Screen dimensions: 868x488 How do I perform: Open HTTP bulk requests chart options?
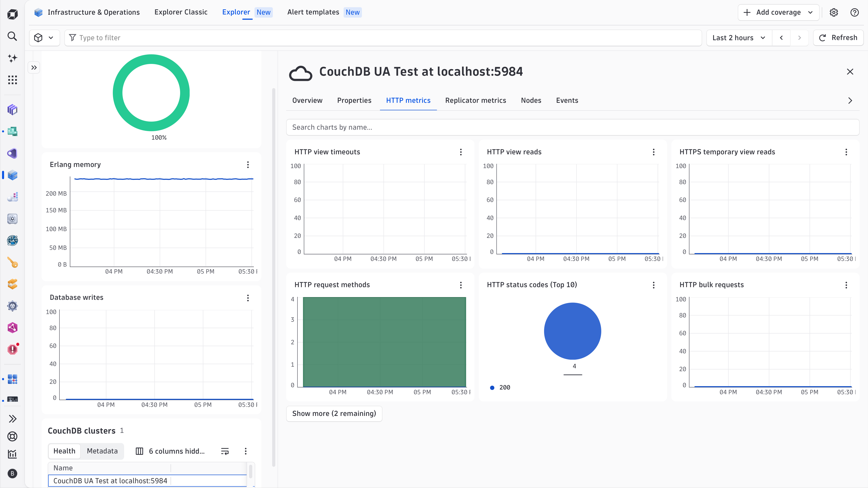tap(846, 285)
